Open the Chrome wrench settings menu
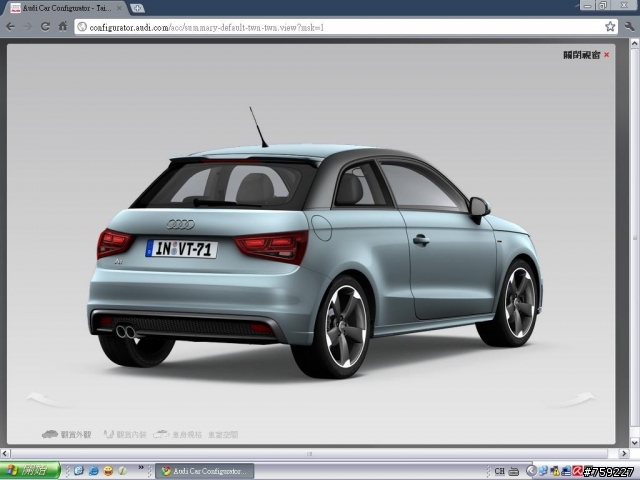This screenshot has height=480, width=640. tap(629, 27)
